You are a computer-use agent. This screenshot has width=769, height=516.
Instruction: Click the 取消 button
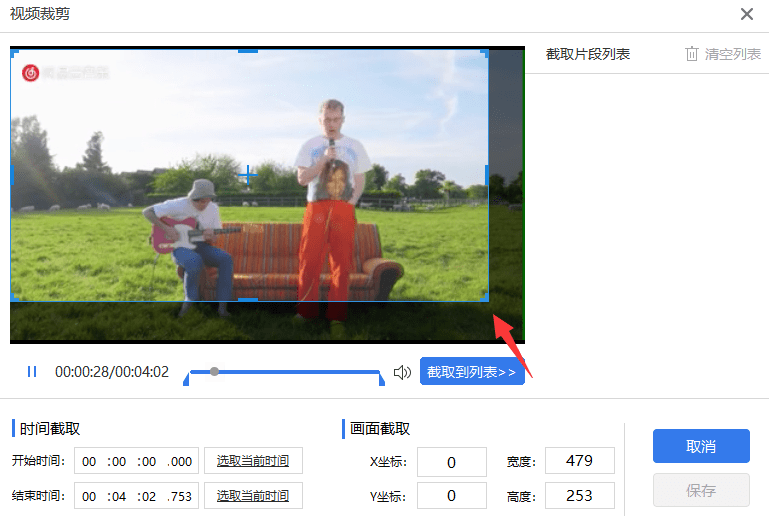click(x=701, y=447)
